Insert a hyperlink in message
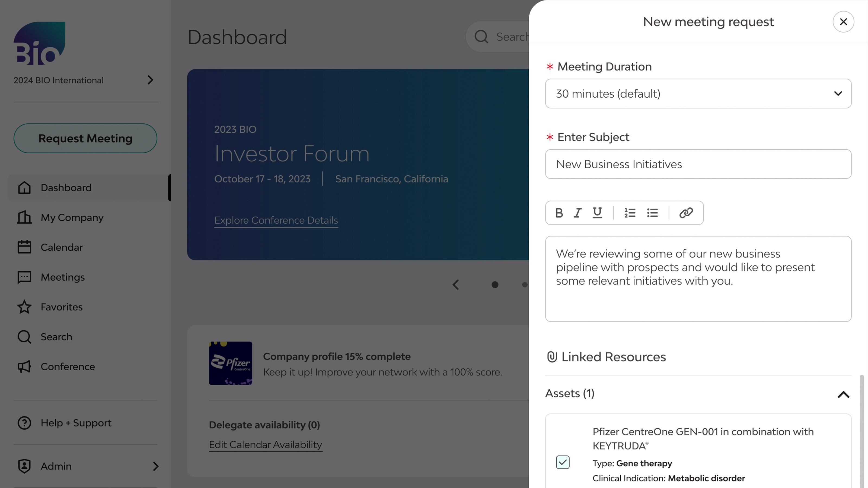This screenshot has width=868, height=488. tap(686, 213)
